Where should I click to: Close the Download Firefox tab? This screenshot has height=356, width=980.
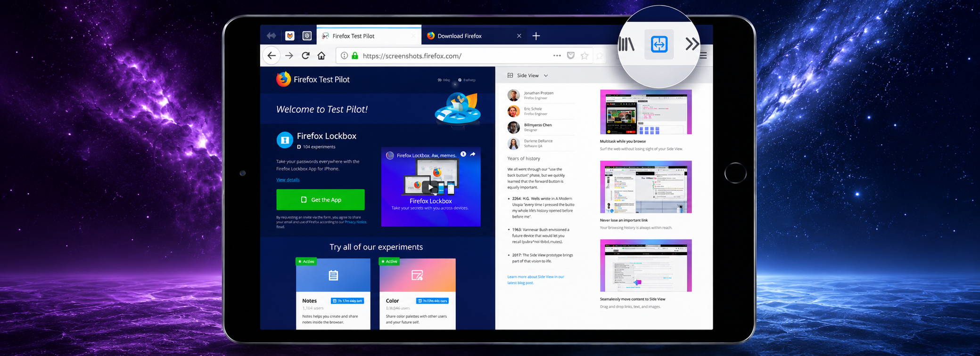[x=519, y=36]
